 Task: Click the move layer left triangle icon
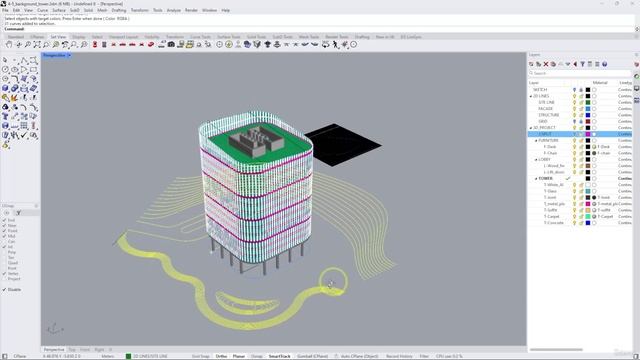(575, 64)
